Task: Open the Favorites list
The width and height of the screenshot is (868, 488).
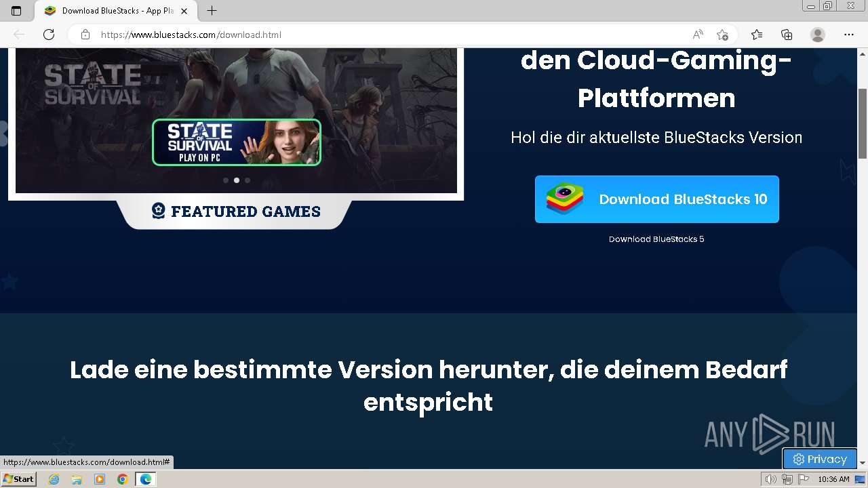Action: tap(757, 35)
